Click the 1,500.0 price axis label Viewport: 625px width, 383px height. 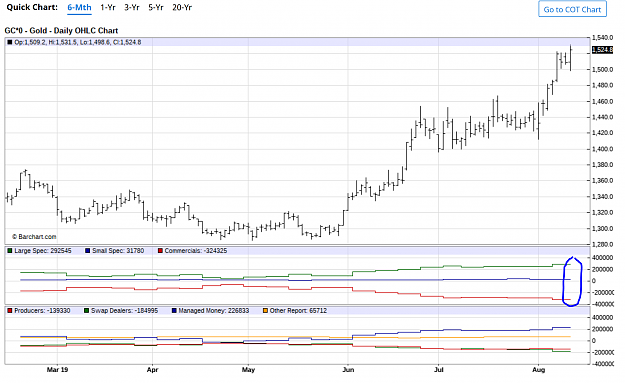click(602, 69)
